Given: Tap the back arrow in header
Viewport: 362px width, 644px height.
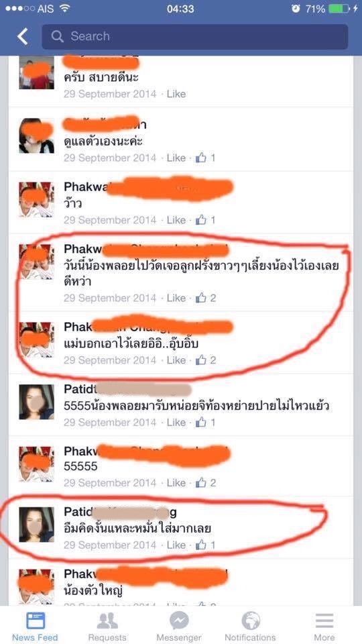Looking at the screenshot, I should click(23, 36).
